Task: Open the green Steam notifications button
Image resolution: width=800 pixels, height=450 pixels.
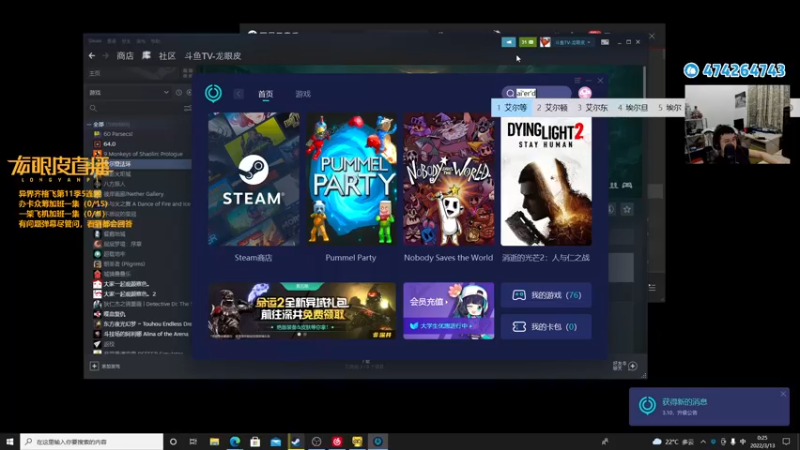Action: coord(528,42)
